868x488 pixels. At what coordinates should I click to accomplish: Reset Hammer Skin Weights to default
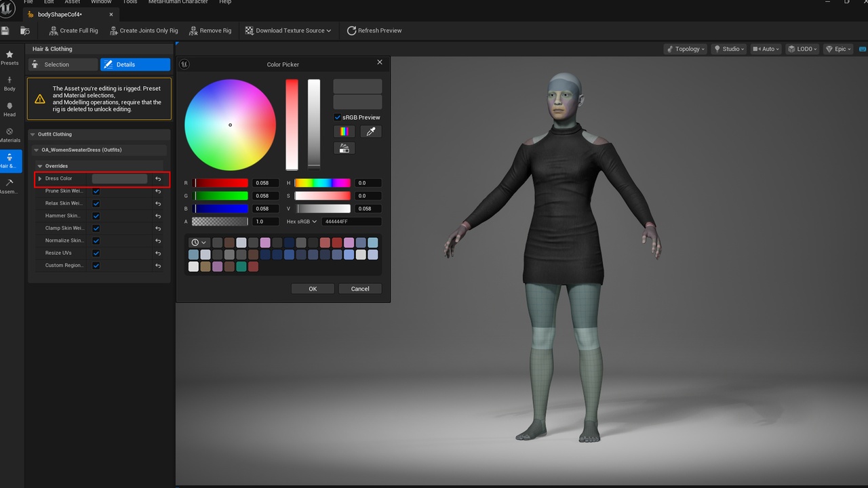pos(158,216)
